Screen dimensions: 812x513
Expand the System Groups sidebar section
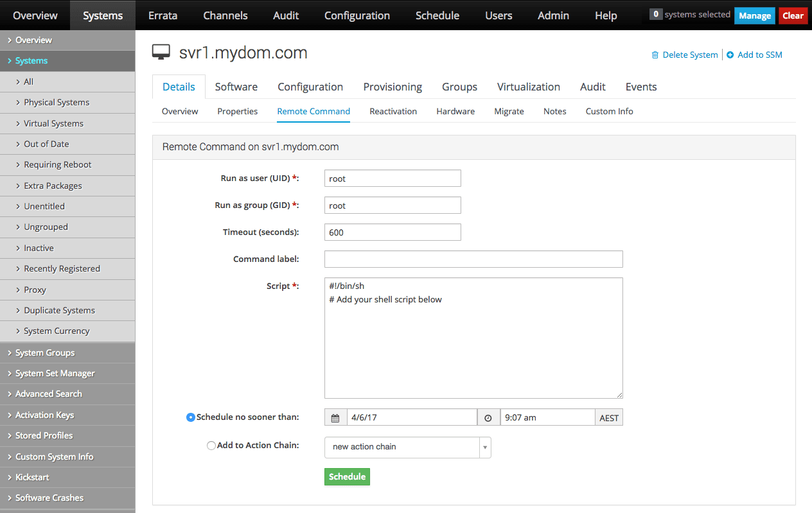[x=67, y=352]
